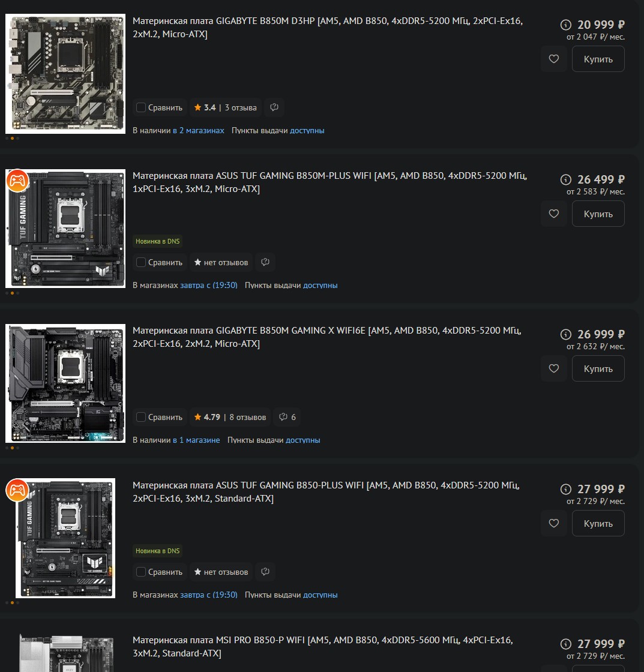Open ASUS TUF B850M-PLUS WIFI product image
The image size is (644, 672).
click(65, 229)
